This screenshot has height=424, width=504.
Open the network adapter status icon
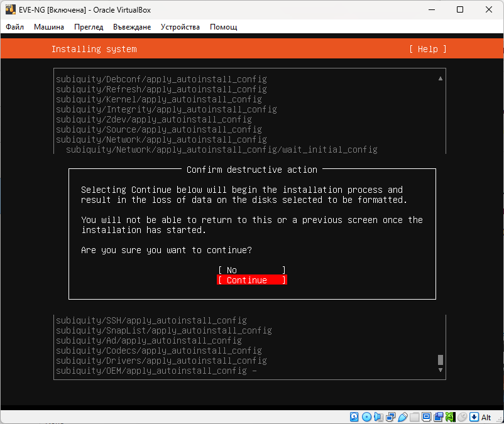coord(390,417)
